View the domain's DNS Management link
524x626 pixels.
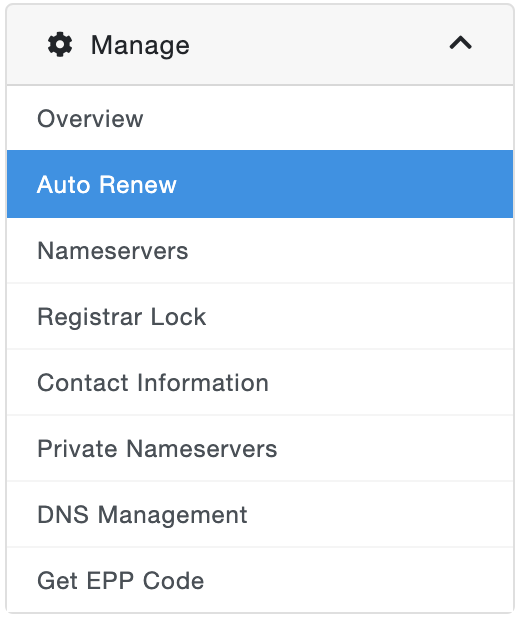point(142,514)
